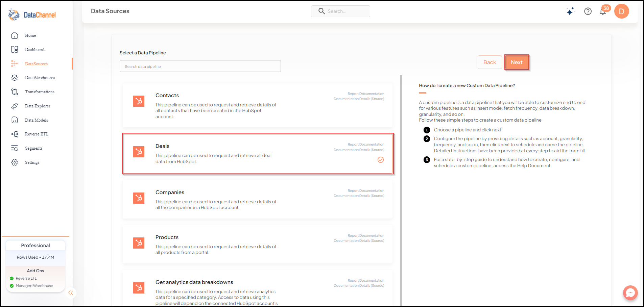Open the Settings gear icon
This screenshot has width=644, height=307.
pos(15,162)
